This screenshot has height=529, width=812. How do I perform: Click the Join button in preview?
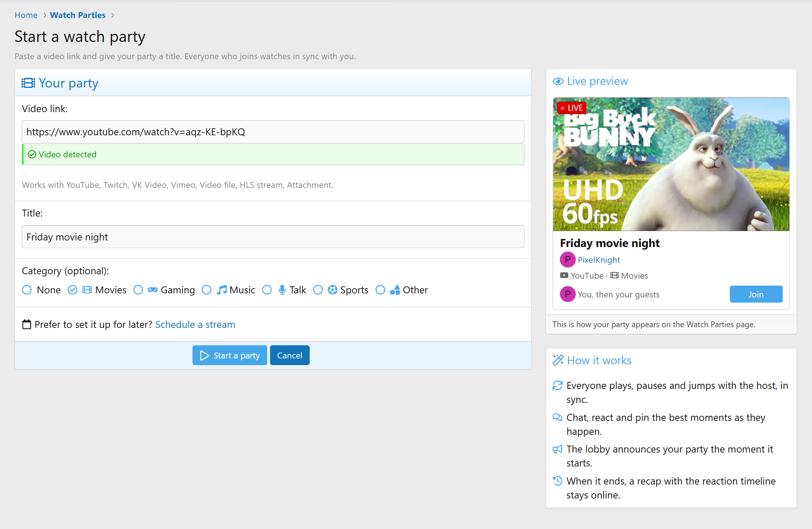756,294
